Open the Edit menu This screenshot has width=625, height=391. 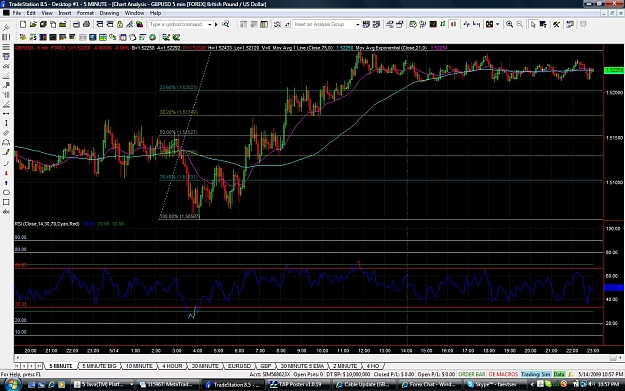[31, 13]
